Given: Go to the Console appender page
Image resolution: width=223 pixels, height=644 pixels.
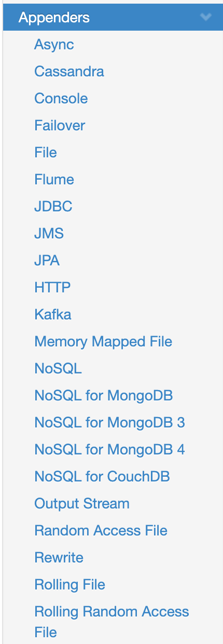Looking at the screenshot, I should tap(61, 99).
